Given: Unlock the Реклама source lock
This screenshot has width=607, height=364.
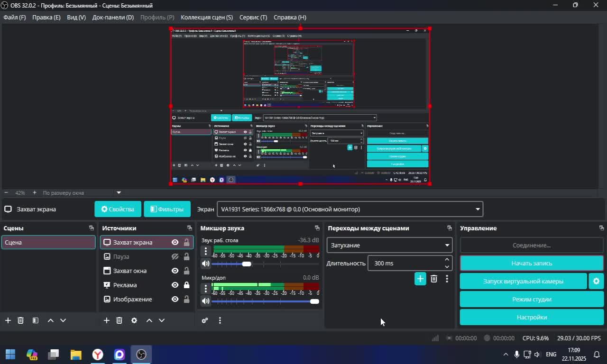Looking at the screenshot, I should 186,285.
